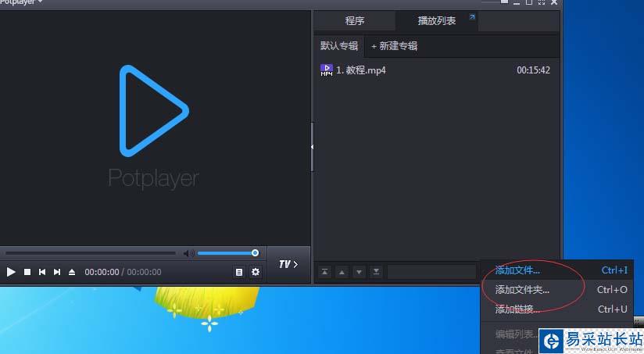Move the item to bottom of playlist
Viewport: 644px width, 354px height.
[376, 272]
